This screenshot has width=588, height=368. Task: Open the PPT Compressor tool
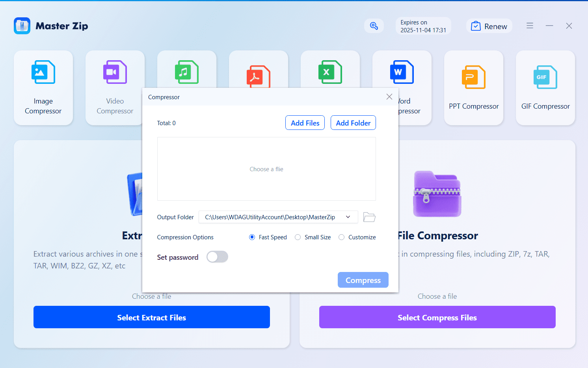click(x=474, y=88)
